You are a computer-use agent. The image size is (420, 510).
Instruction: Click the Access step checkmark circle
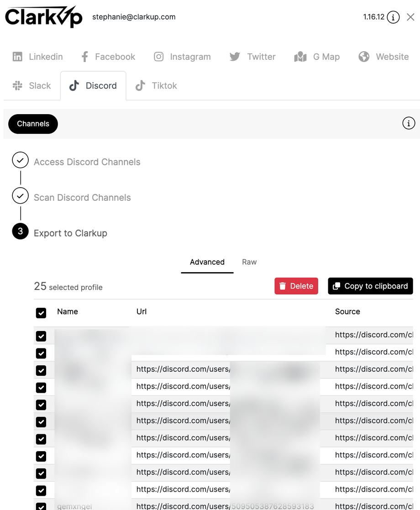click(20, 160)
